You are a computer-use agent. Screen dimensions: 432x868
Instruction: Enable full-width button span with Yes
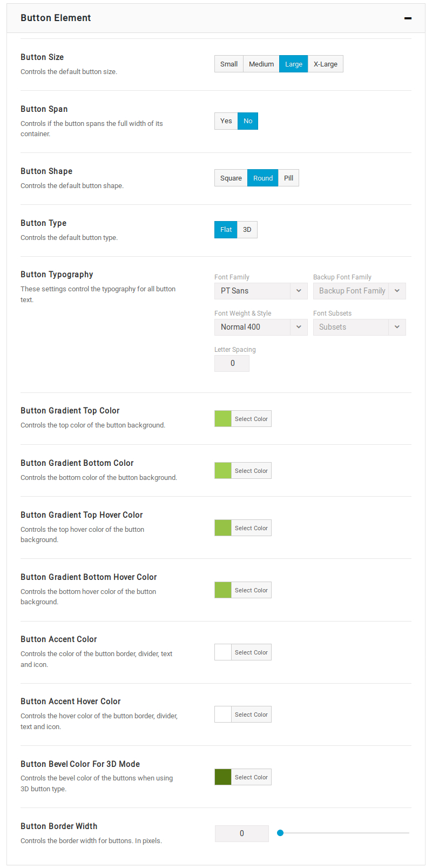point(226,121)
